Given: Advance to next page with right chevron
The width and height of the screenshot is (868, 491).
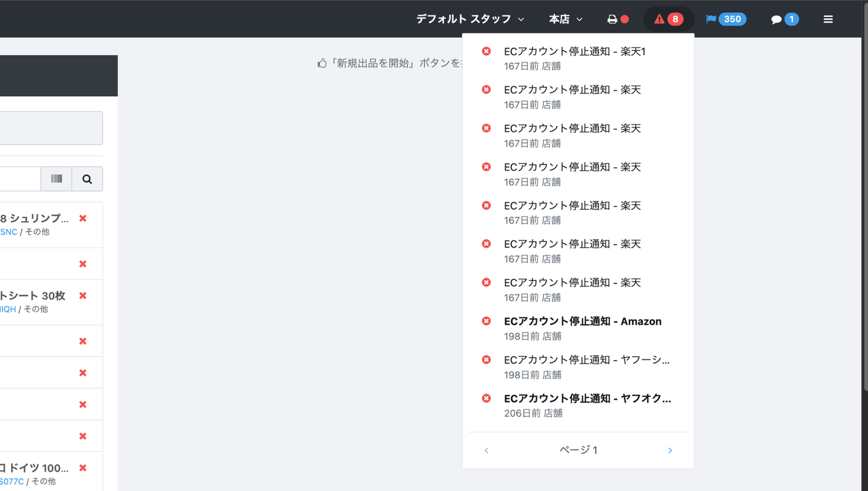Looking at the screenshot, I should 669,450.
